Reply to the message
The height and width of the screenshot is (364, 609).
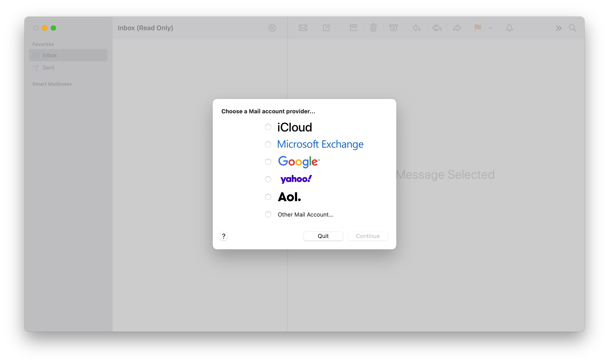[416, 28]
